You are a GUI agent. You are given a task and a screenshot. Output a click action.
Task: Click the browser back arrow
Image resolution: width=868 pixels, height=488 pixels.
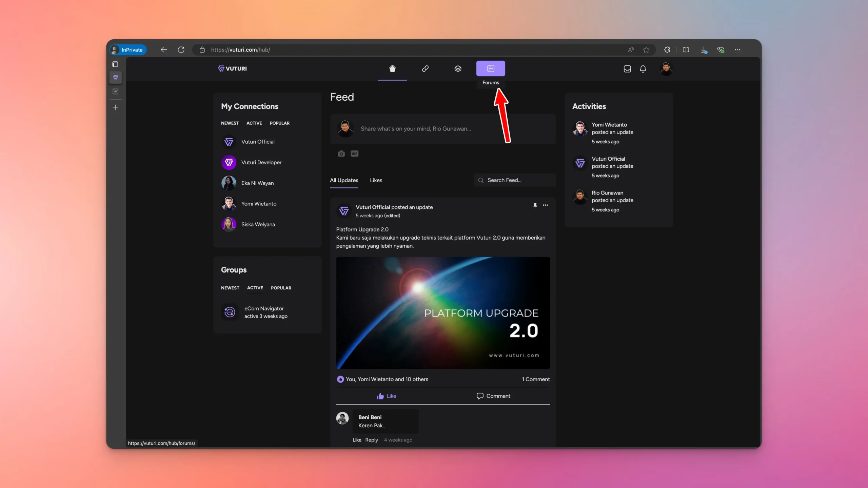[164, 50]
